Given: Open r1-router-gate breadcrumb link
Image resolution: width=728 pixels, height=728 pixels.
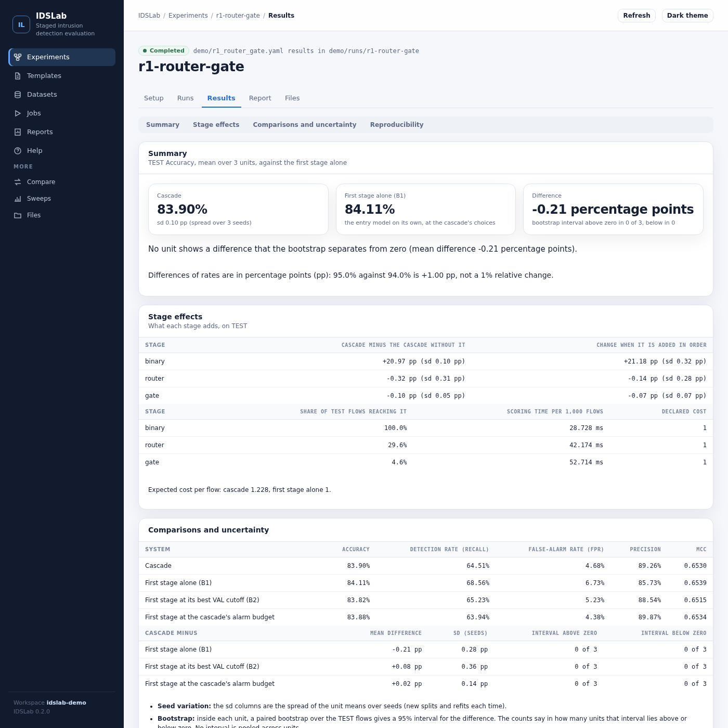Looking at the screenshot, I should [x=238, y=16].
